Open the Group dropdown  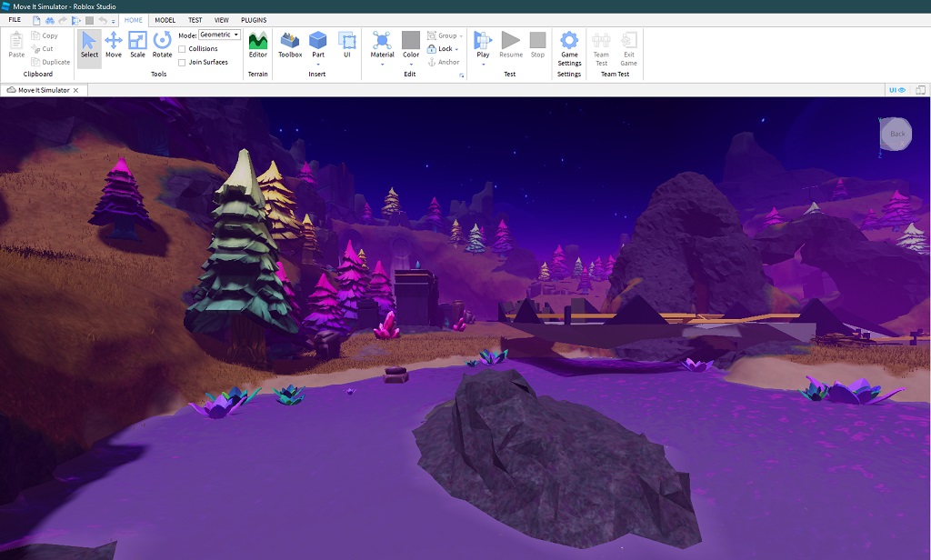point(445,35)
